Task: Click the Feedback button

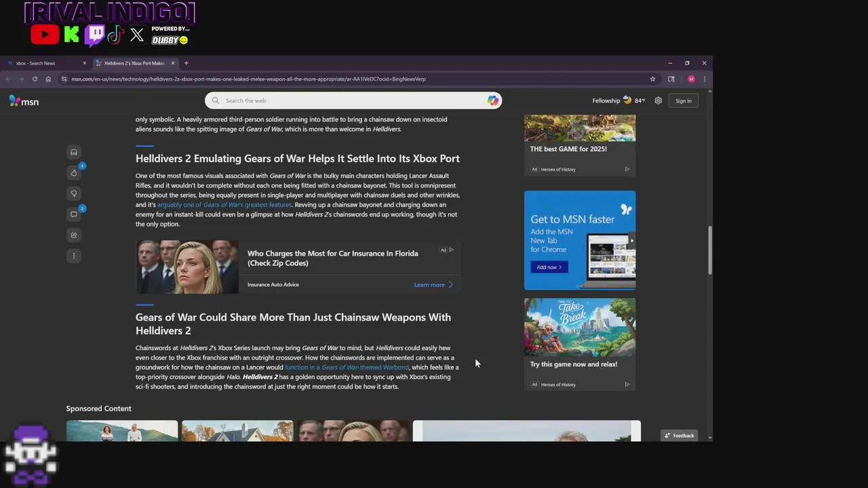Action: pos(679,435)
